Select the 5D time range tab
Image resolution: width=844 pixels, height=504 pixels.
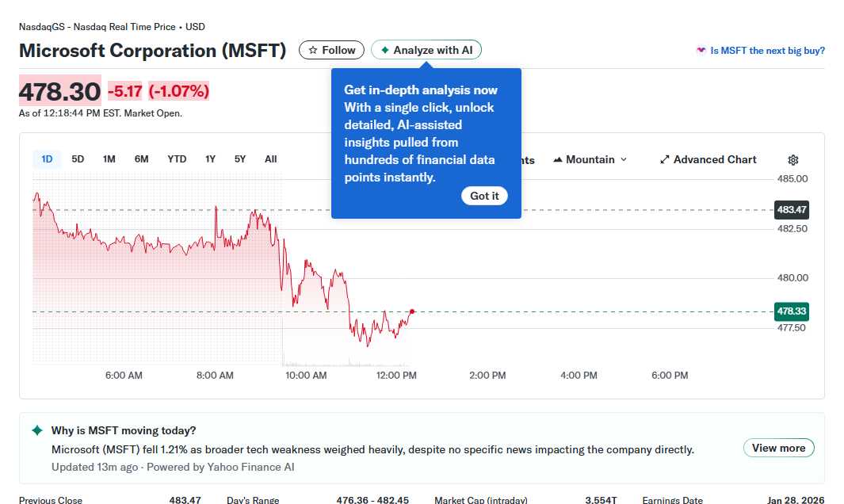pyautogui.click(x=78, y=158)
